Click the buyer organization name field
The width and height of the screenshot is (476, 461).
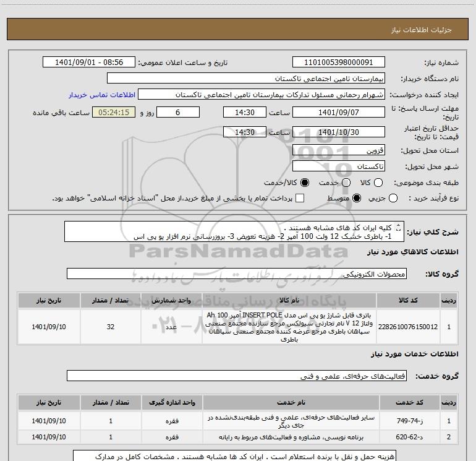pyautogui.click(x=246, y=79)
